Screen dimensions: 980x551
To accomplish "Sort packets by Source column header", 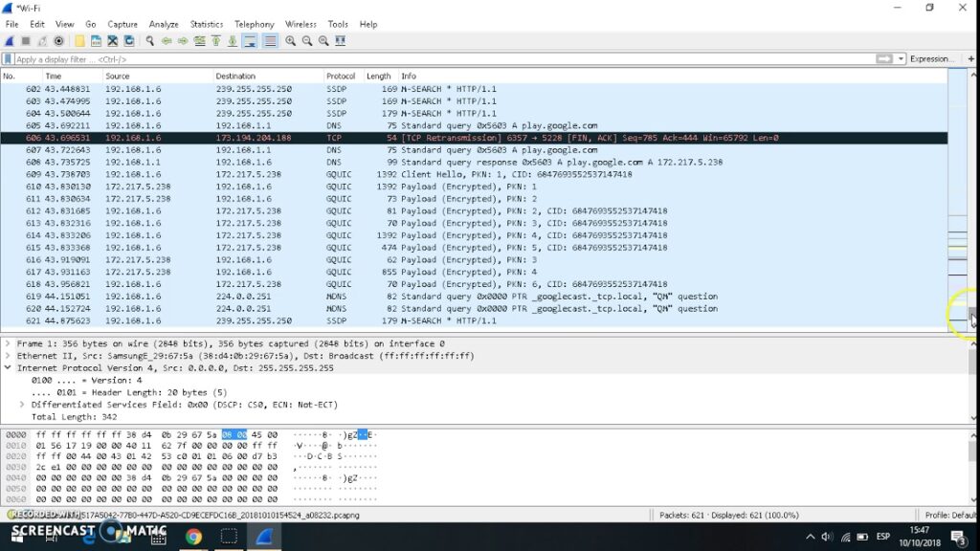I will [158, 77].
